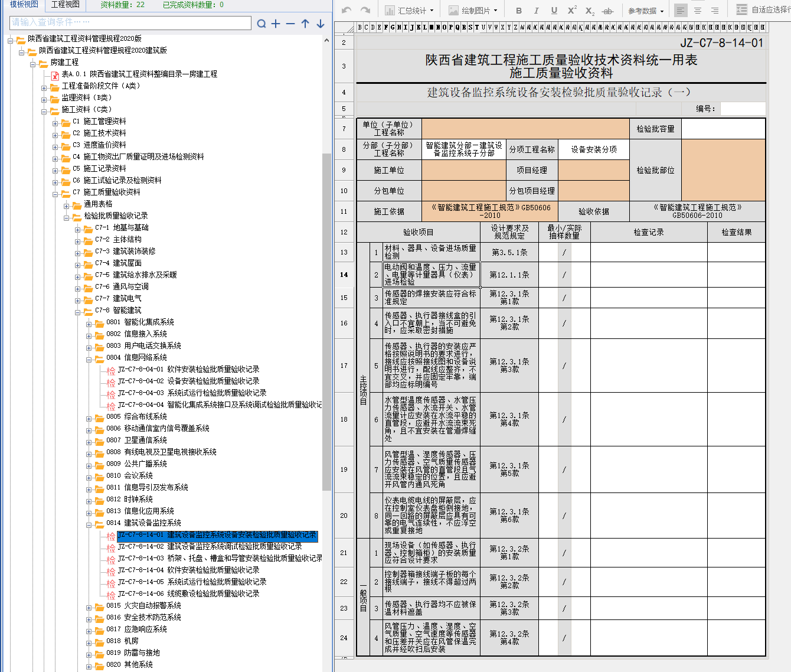The height and width of the screenshot is (672, 791).
Task: Open 表A.0.1 陕西省建筑工程资料整编目录 document
Action: 139,74
